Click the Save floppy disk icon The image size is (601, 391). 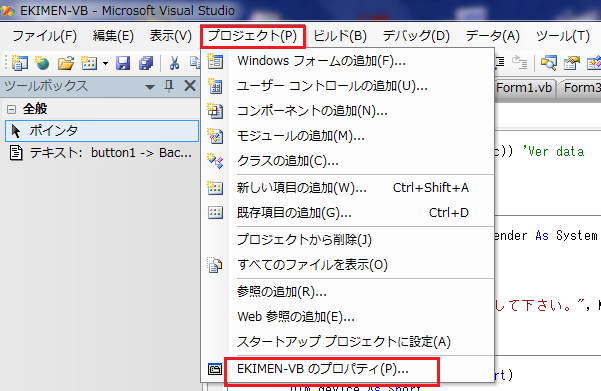[x=123, y=63]
